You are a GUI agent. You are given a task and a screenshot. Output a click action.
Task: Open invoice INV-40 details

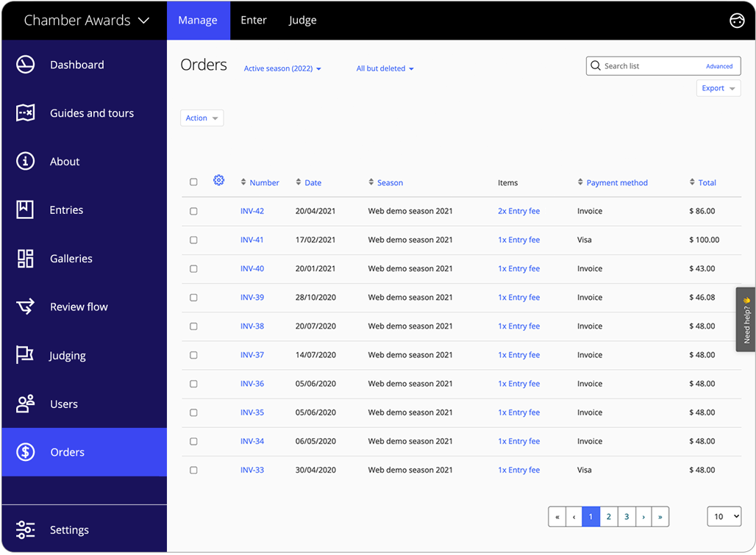tap(252, 268)
